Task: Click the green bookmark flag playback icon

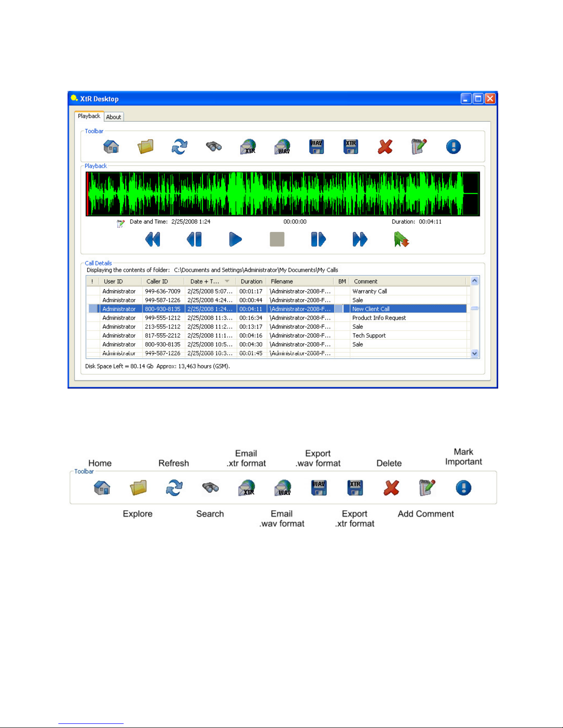Action: (x=401, y=239)
